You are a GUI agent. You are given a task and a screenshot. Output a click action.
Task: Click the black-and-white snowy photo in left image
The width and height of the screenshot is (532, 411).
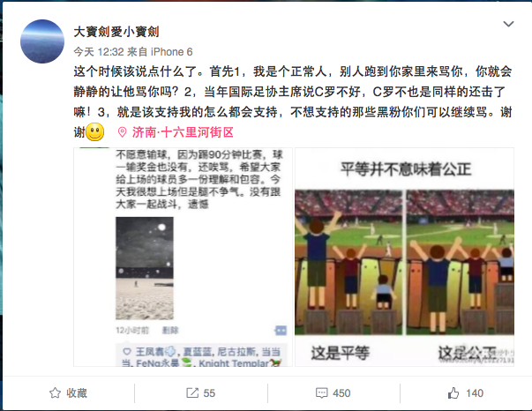tap(145, 268)
